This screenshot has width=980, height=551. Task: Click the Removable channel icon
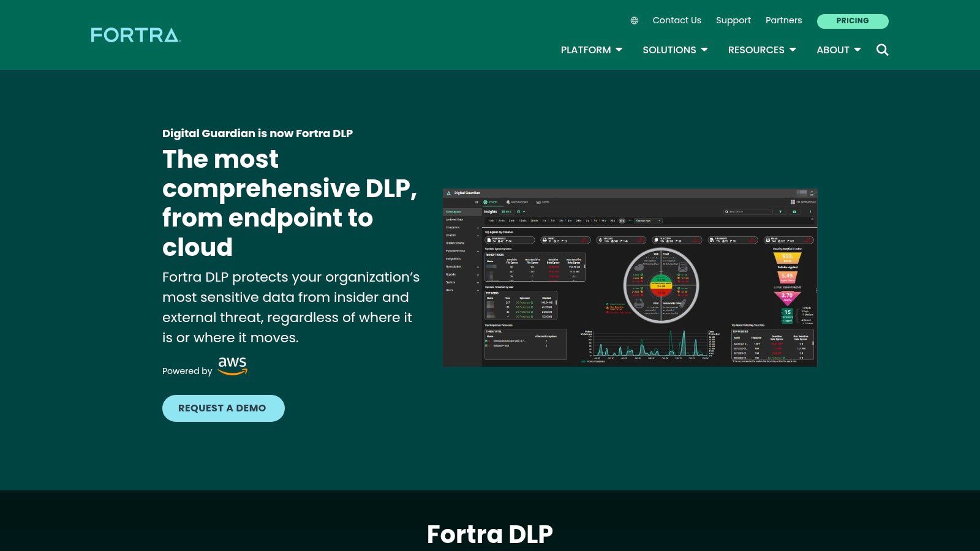(x=490, y=239)
